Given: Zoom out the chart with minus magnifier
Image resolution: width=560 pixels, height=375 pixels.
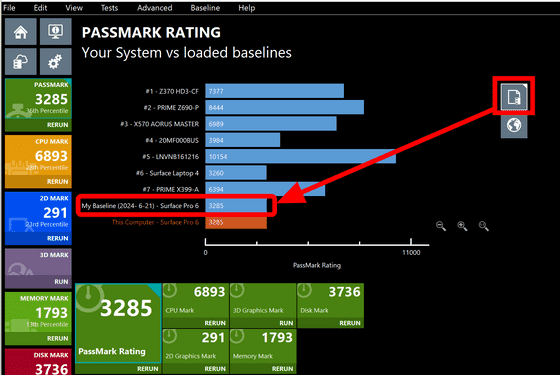Looking at the screenshot, I should pyautogui.click(x=441, y=226).
